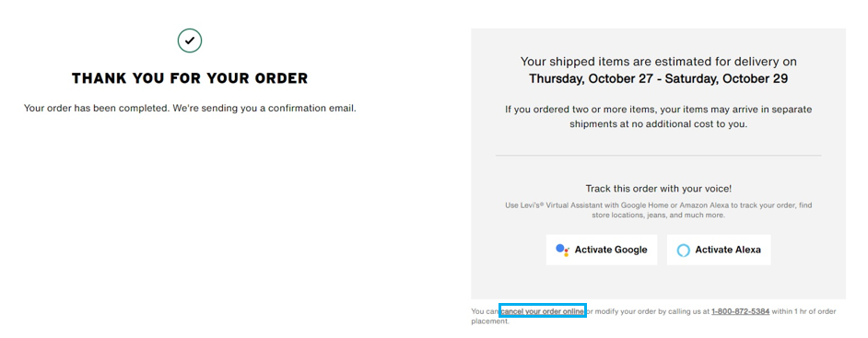The width and height of the screenshot is (868, 338).
Task: Click the horizontal divider in delivery panel
Action: tap(658, 156)
